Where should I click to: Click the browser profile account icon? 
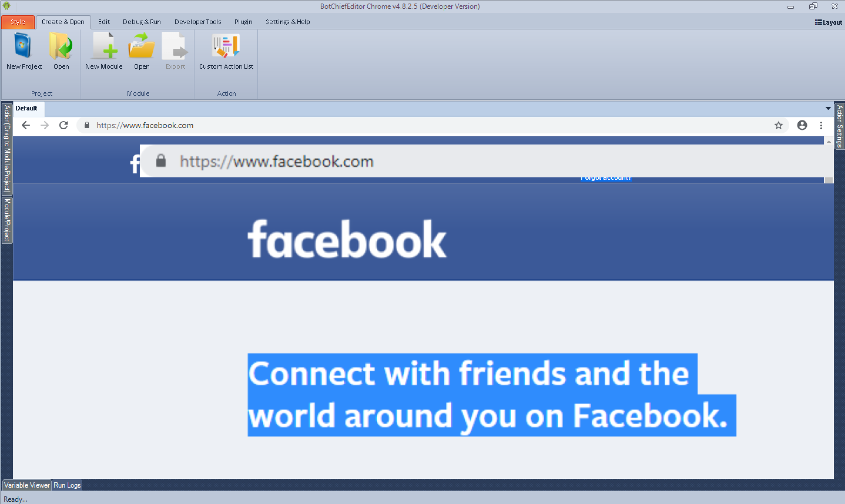[x=802, y=125]
